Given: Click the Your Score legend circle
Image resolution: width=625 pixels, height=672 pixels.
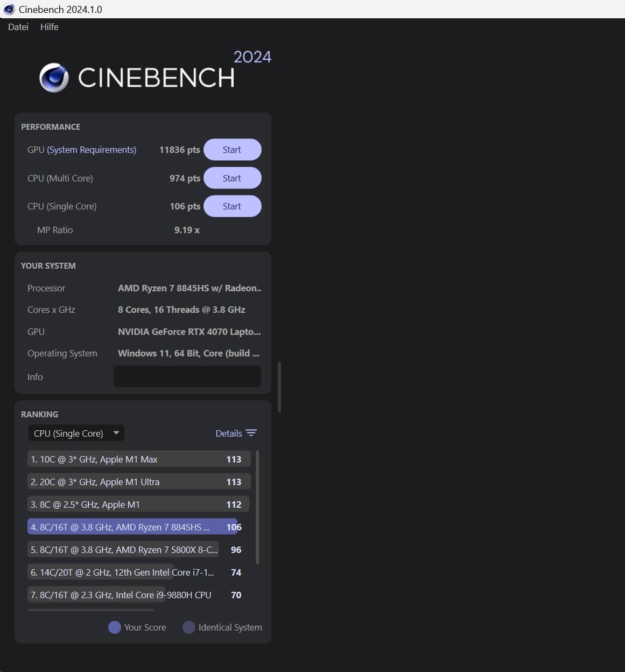Looking at the screenshot, I should [x=114, y=627].
